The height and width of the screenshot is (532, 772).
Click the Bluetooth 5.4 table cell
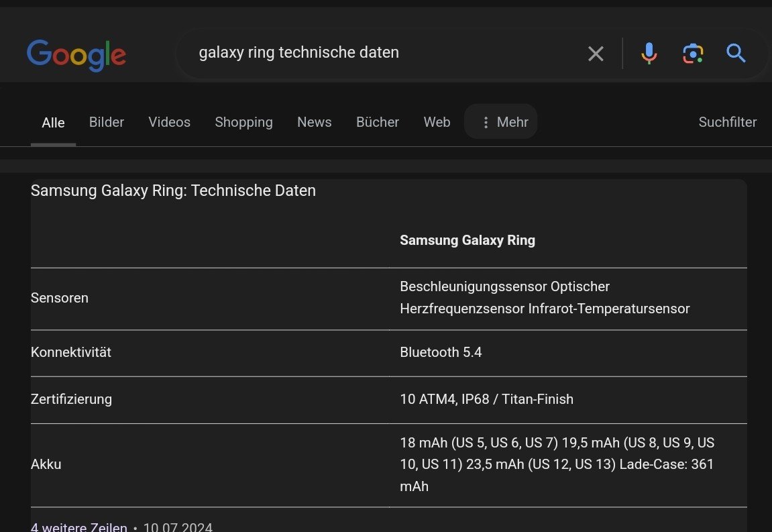click(441, 352)
